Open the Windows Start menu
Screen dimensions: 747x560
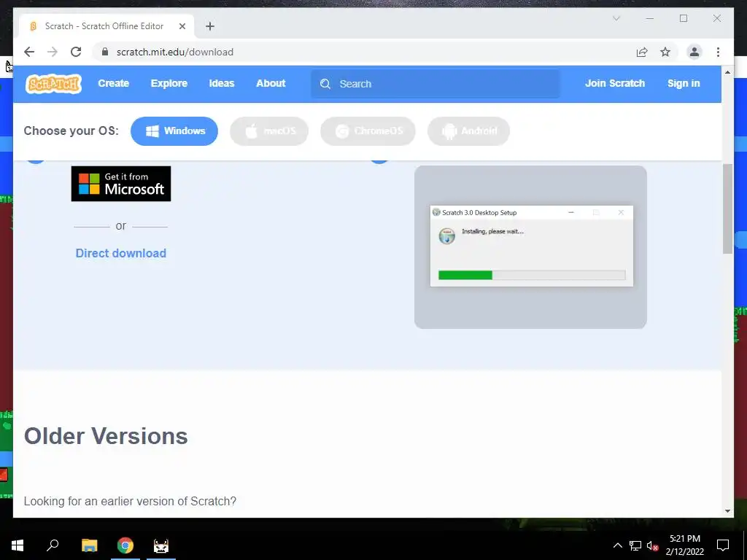pos(18,545)
